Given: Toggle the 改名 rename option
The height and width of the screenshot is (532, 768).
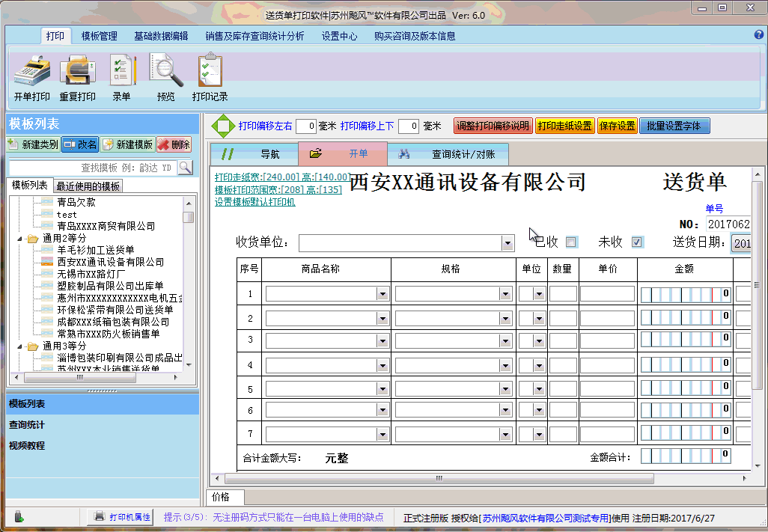Looking at the screenshot, I should point(69,144).
